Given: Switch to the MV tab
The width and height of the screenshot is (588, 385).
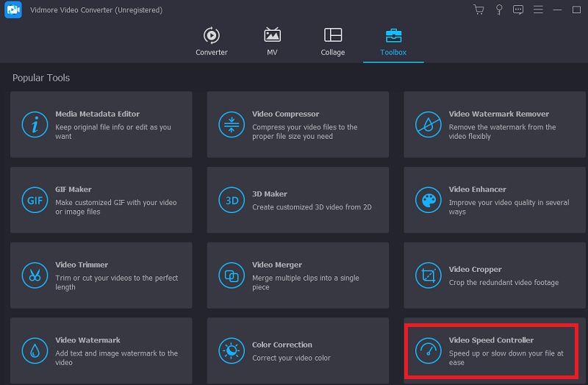Looking at the screenshot, I should tap(272, 42).
